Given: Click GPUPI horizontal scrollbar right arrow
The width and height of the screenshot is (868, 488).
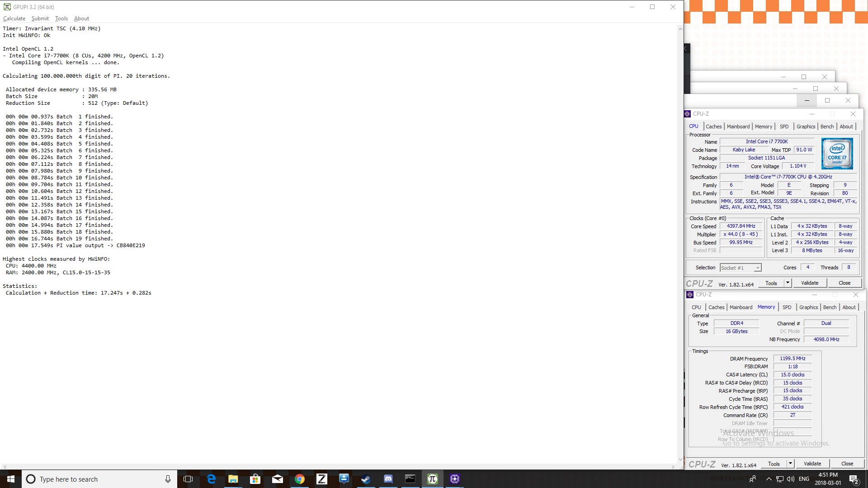Looking at the screenshot, I should click(673, 467).
